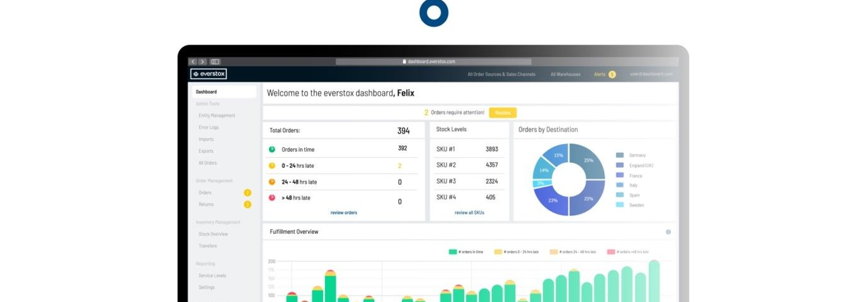Click the Alerts link in the header
Image resolution: width=868 pixels, height=302 pixels.
tap(600, 74)
